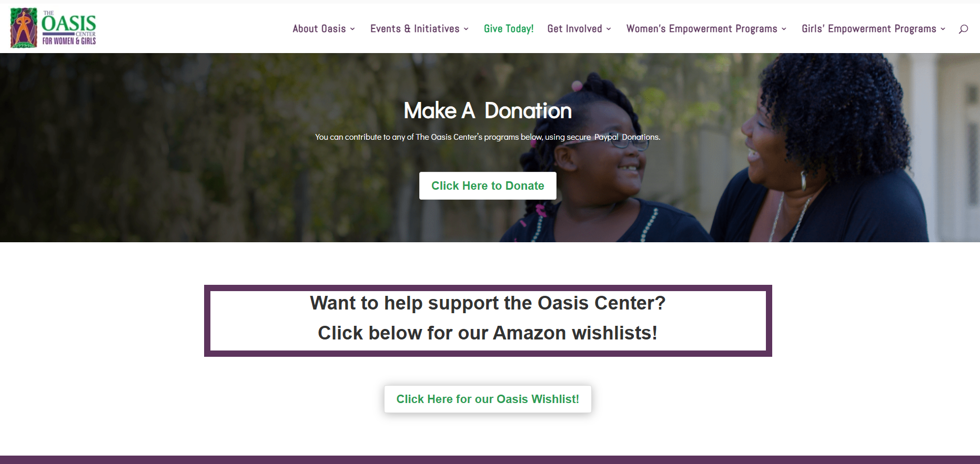This screenshot has height=464, width=980.
Task: Click the Oasis Center logo
Action: [53, 28]
